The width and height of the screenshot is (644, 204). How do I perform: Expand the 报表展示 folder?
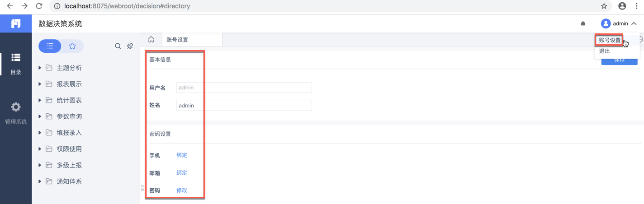[40, 84]
